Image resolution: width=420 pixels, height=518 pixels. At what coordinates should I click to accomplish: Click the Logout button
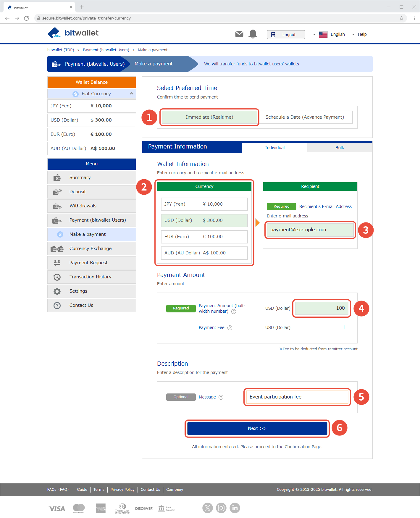[x=286, y=35]
